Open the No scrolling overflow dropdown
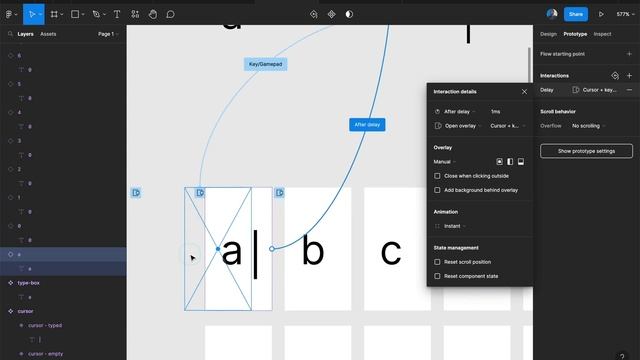 589,126
